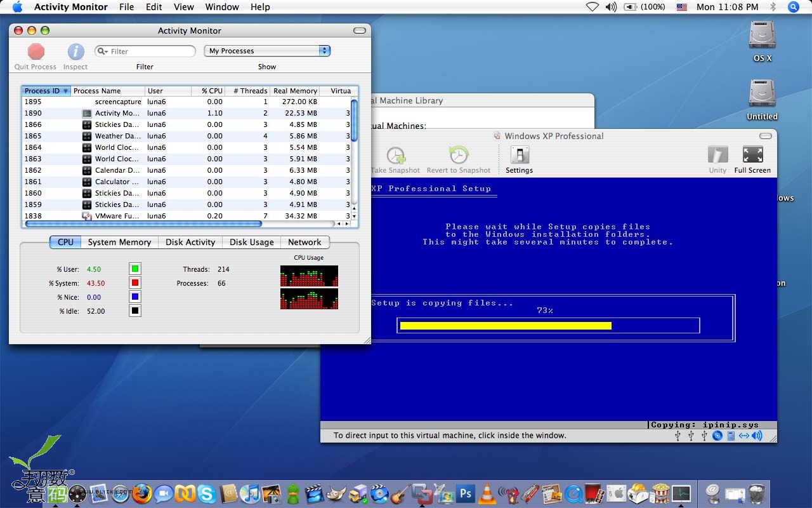Click VMware Fusion icon in Dock
The image size is (812, 508).
point(422,493)
